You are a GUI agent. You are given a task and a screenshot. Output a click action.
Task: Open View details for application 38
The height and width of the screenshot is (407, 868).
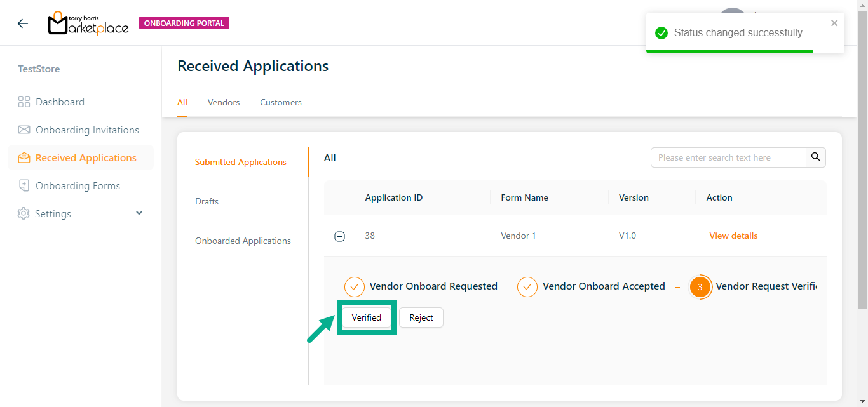coord(733,236)
